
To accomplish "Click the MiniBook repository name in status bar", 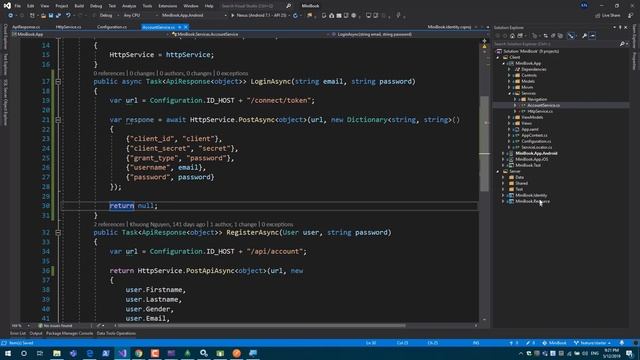I will 554,343.
